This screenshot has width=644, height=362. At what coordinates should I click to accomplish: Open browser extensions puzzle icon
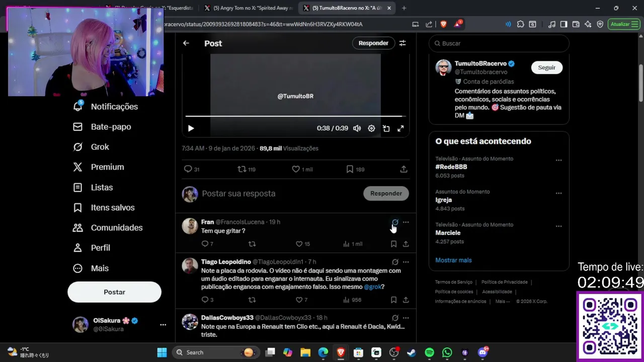[520, 24]
